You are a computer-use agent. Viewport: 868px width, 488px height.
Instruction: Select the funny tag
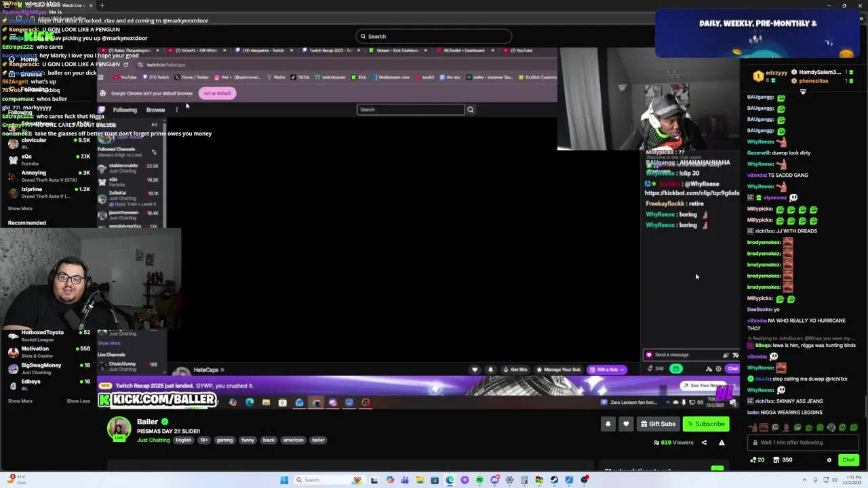tap(248, 440)
